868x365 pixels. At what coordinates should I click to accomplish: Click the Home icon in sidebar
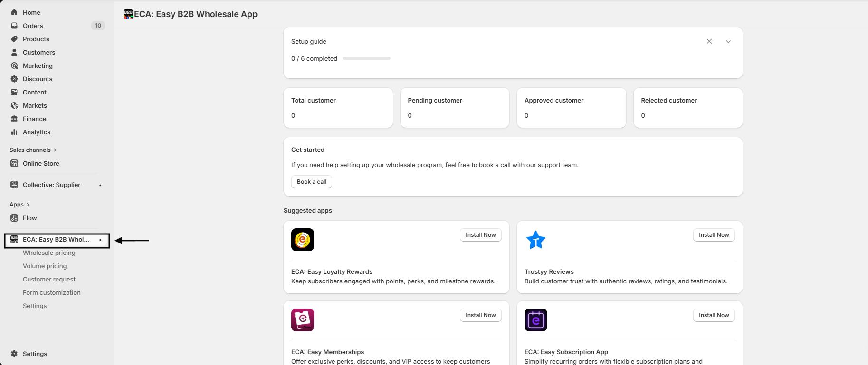click(x=14, y=12)
